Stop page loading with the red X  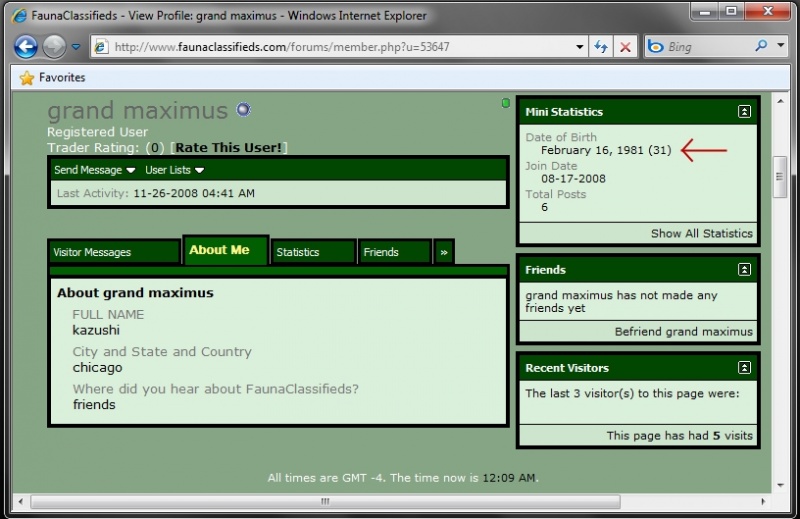click(625, 47)
